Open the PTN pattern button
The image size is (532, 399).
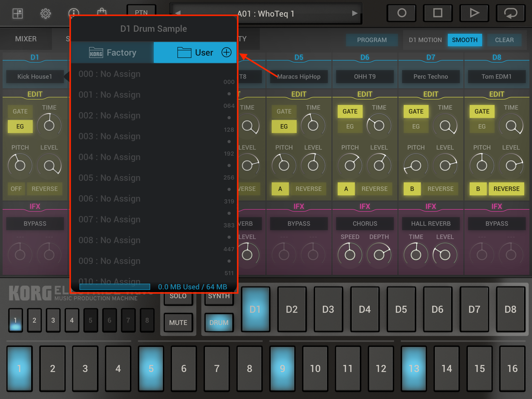[141, 11]
